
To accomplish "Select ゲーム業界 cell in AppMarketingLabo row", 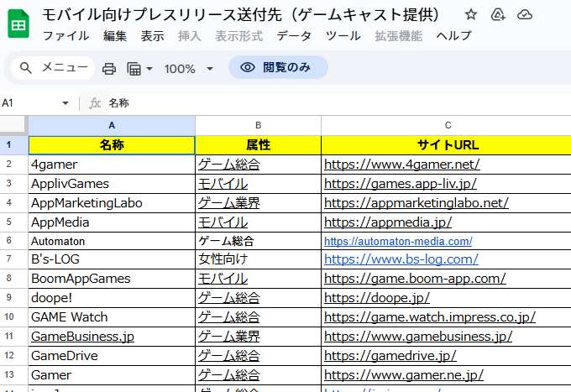I will pos(258,203).
